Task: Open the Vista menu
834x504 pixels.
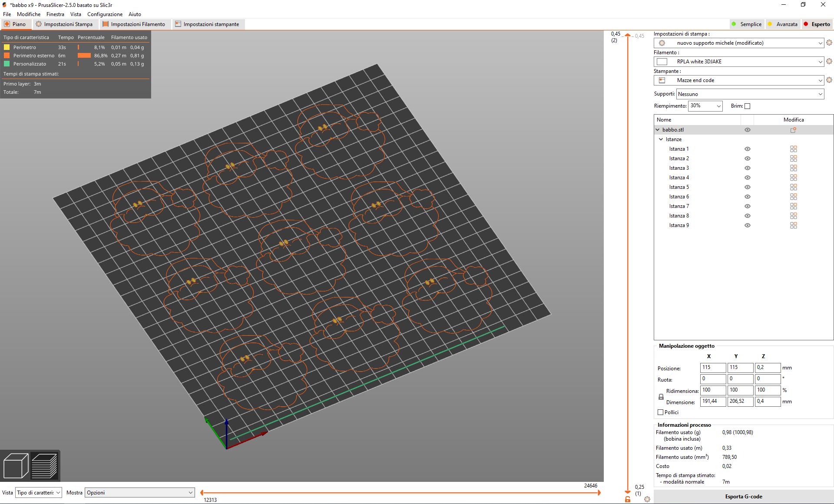Action: coord(76,14)
